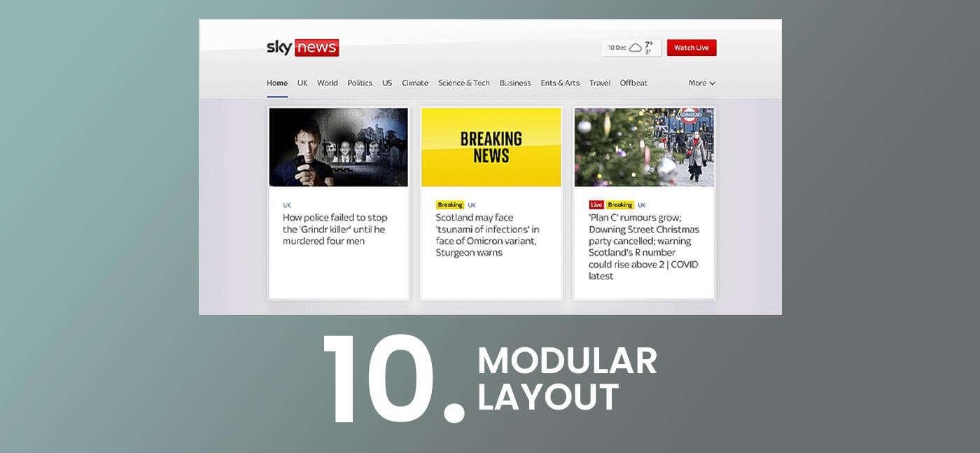Viewport: 980px width, 453px height.
Task: Select the Climate menu item
Action: tap(414, 83)
